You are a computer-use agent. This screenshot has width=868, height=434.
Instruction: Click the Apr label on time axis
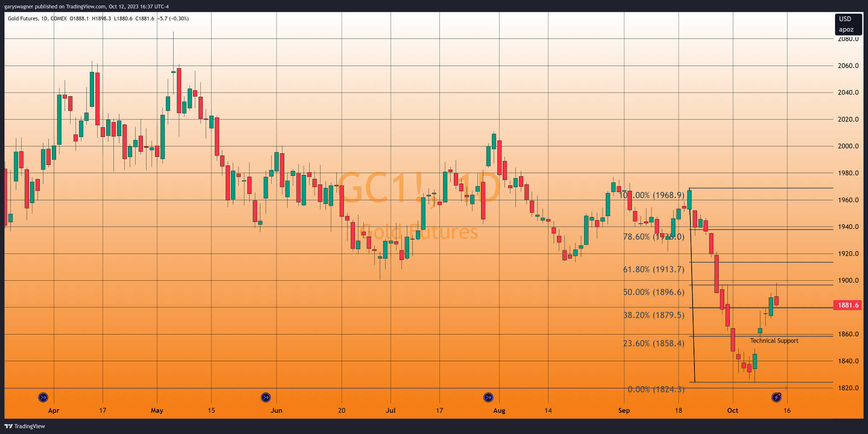click(x=54, y=410)
